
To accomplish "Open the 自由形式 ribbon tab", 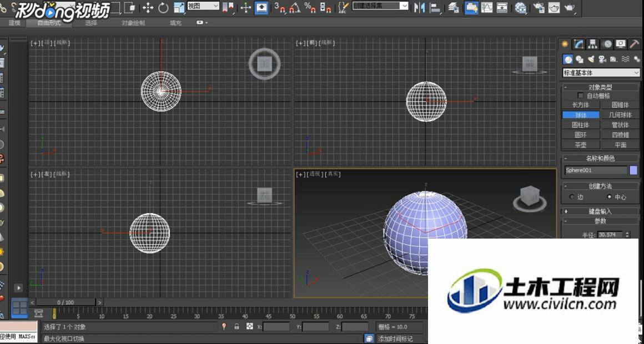I will [49, 23].
